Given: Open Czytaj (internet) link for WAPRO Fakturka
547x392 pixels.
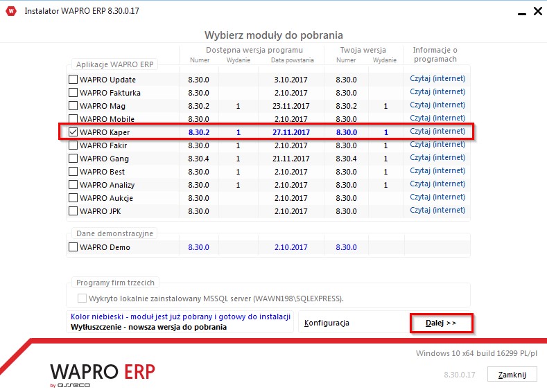Looking at the screenshot, I should (437, 92).
